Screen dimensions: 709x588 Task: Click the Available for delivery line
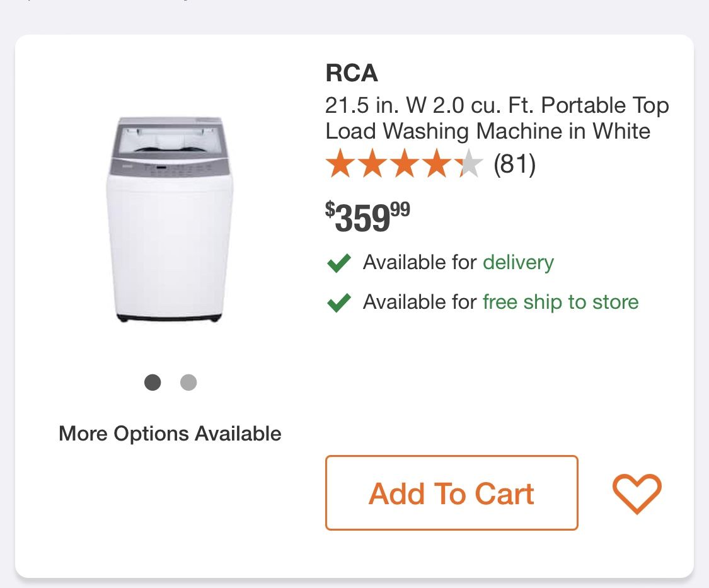coord(458,262)
